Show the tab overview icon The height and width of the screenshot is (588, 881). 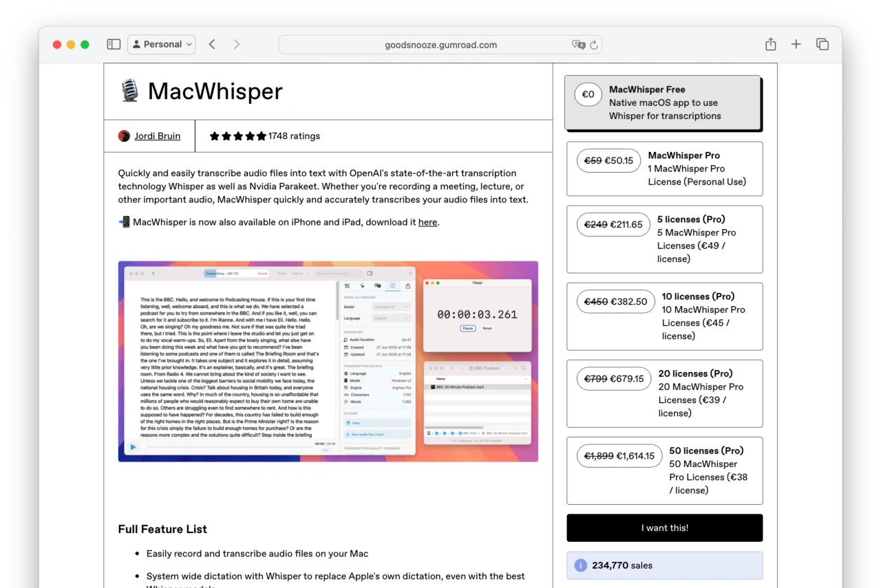tap(822, 45)
